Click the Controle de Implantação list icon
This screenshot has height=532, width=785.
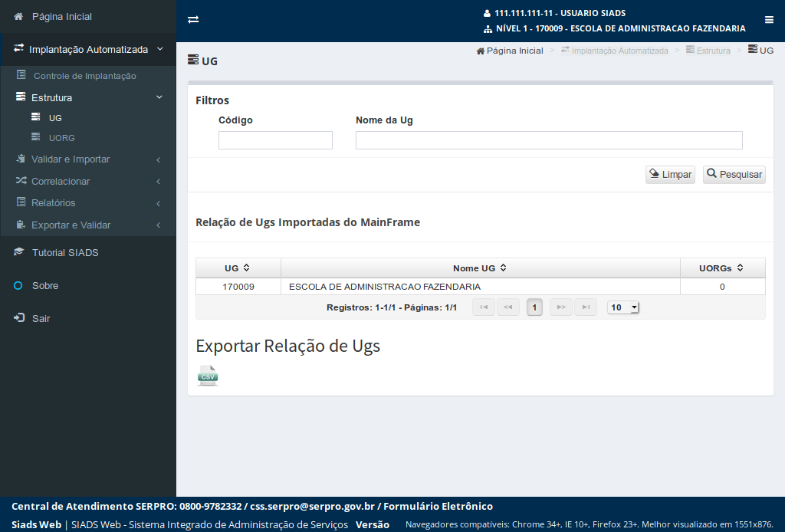[21, 75]
